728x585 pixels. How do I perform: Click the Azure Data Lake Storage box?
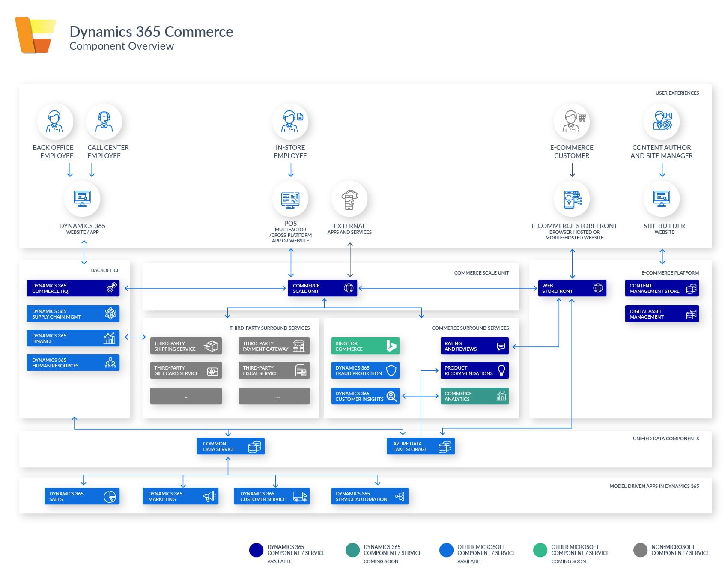pyautogui.click(x=421, y=446)
